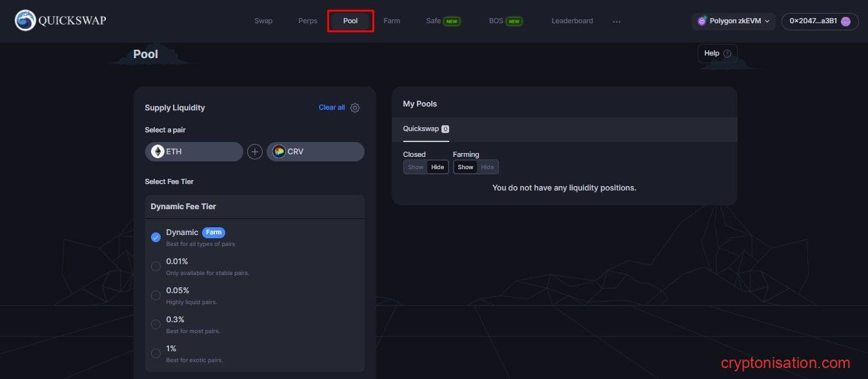Hide farming positions
Image resolution: width=868 pixels, height=379 pixels.
[x=487, y=167]
